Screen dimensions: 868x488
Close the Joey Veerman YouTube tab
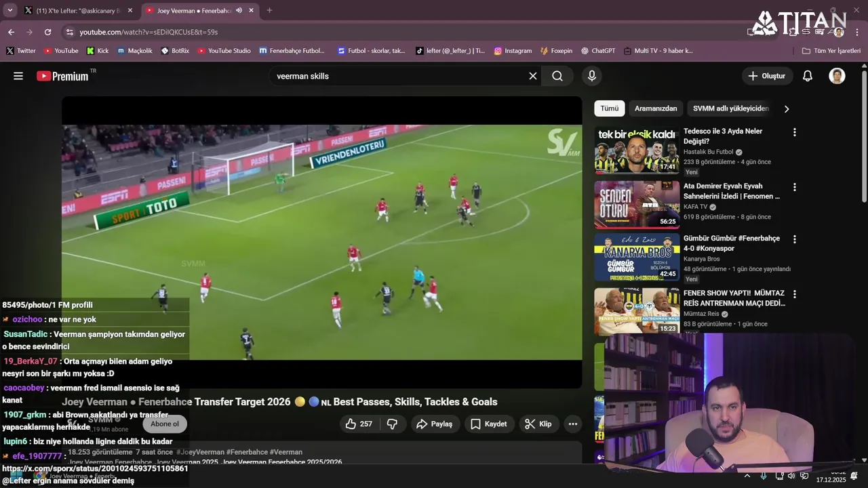[252, 10]
